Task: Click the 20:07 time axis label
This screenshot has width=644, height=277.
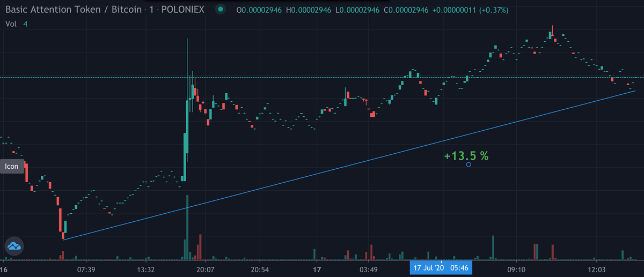Action: pos(206,269)
